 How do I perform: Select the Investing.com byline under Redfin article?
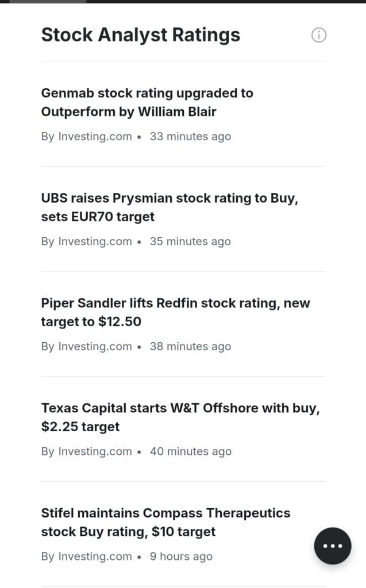[x=87, y=347]
